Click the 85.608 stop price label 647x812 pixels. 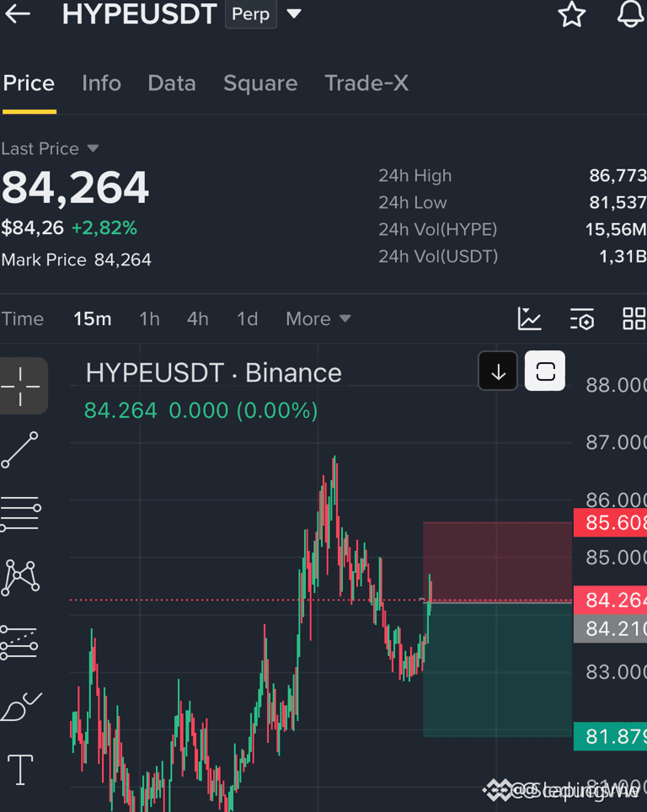pyautogui.click(x=610, y=522)
